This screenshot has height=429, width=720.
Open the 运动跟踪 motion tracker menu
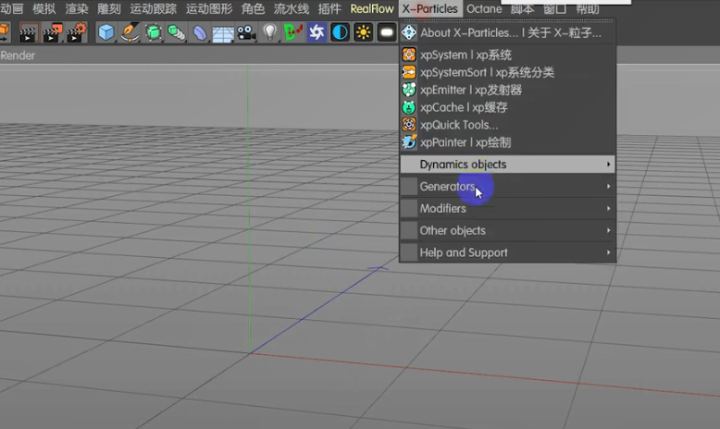[x=153, y=9]
